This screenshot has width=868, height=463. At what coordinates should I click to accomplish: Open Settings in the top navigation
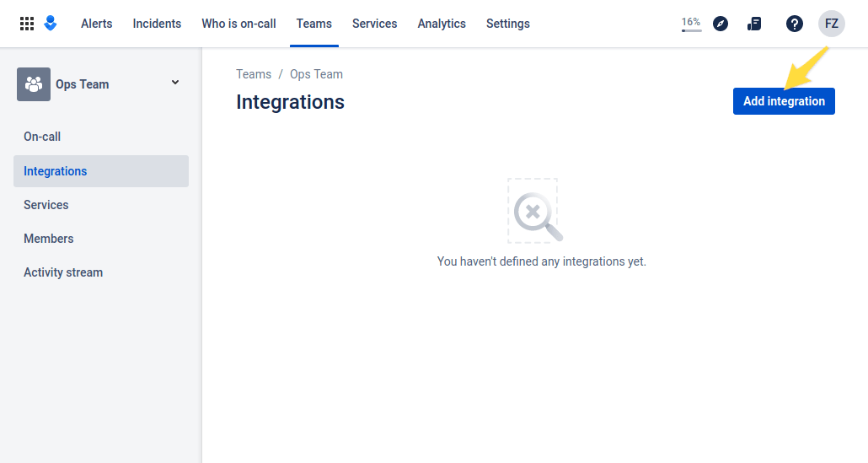tap(507, 24)
